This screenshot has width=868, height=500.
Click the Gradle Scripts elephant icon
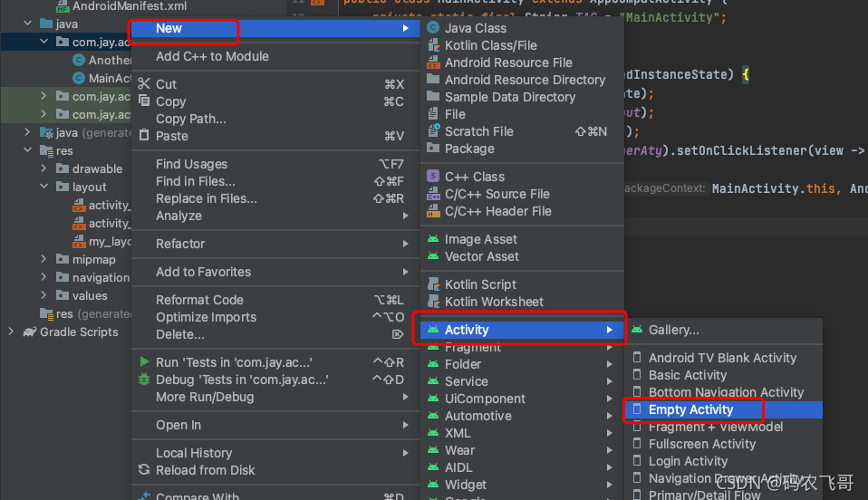[x=32, y=332]
